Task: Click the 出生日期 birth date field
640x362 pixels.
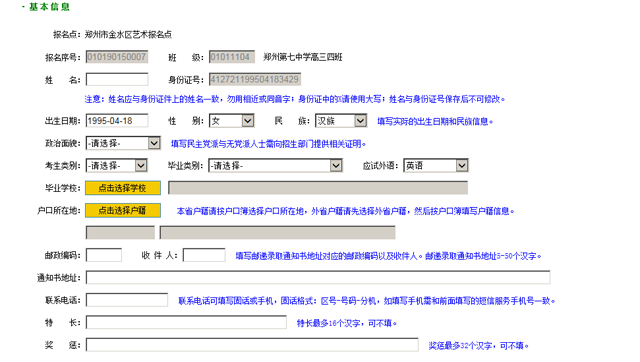Action: 117,121
